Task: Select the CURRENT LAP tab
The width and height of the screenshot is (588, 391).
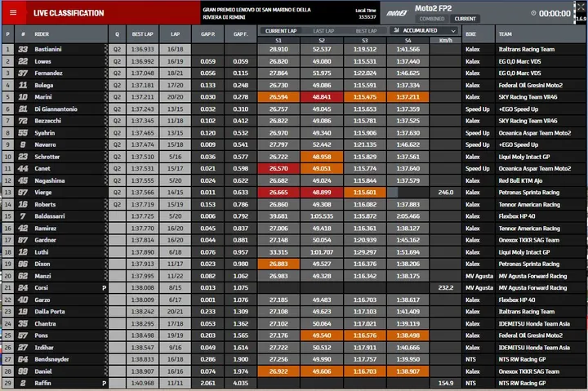Action: pyautogui.click(x=281, y=31)
